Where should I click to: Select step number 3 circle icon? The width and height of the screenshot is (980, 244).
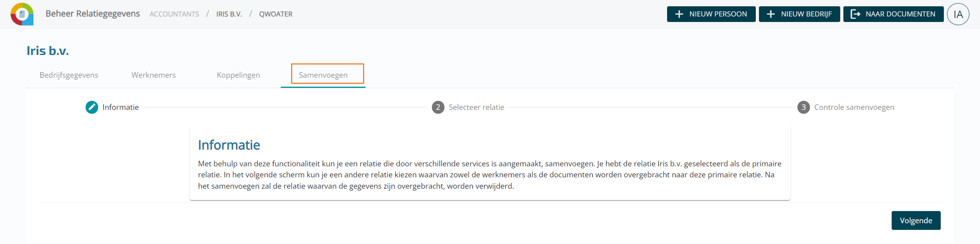coord(803,107)
